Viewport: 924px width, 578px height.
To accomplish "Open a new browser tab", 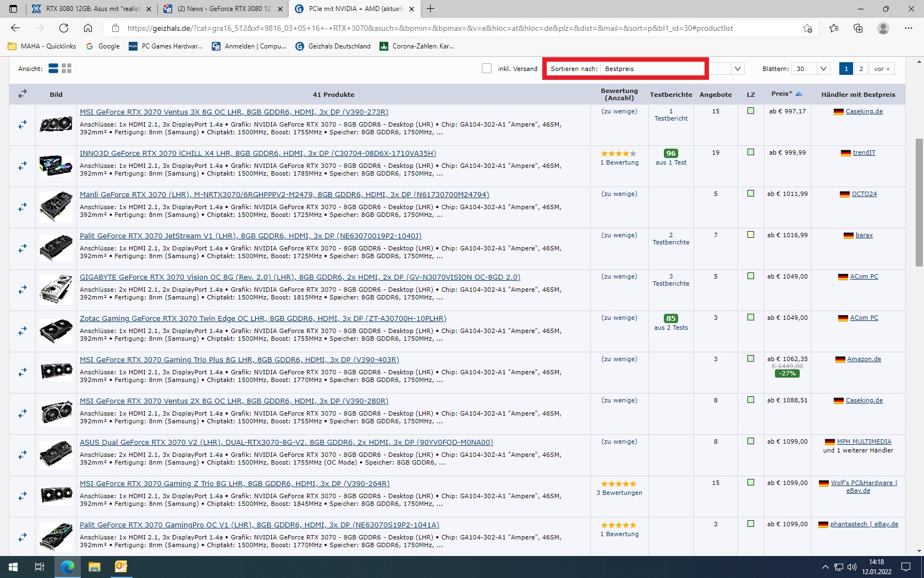I will 431,9.
